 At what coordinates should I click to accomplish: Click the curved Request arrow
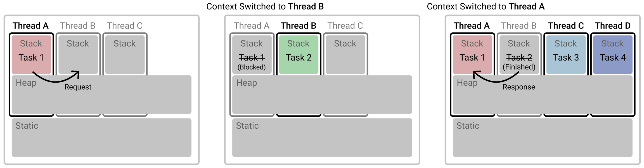click(56, 81)
